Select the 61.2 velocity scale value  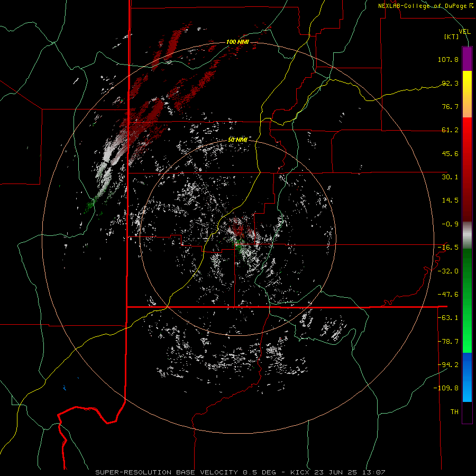click(450, 130)
